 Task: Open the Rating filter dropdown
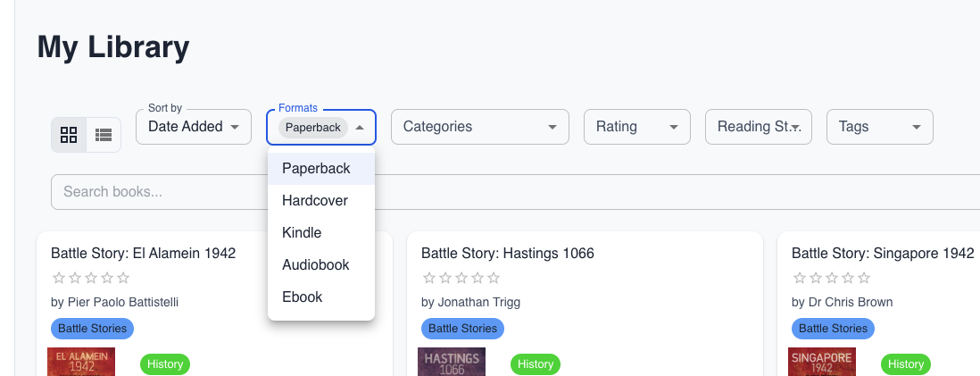coord(637,127)
